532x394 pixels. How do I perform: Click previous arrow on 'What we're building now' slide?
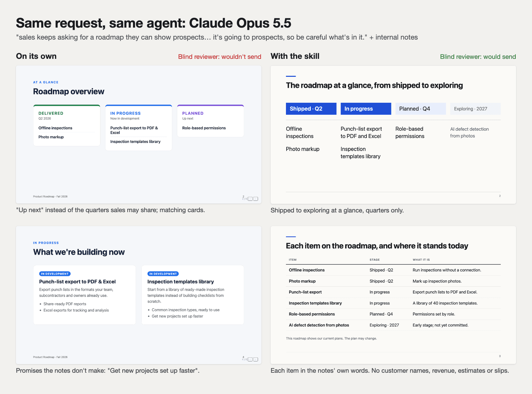(250, 359)
